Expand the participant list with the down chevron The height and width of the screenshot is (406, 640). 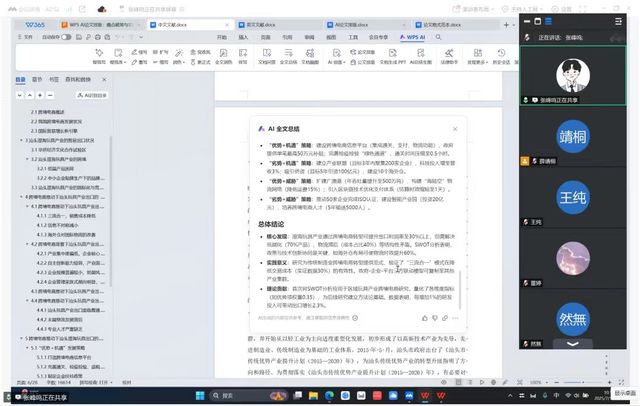click(573, 343)
